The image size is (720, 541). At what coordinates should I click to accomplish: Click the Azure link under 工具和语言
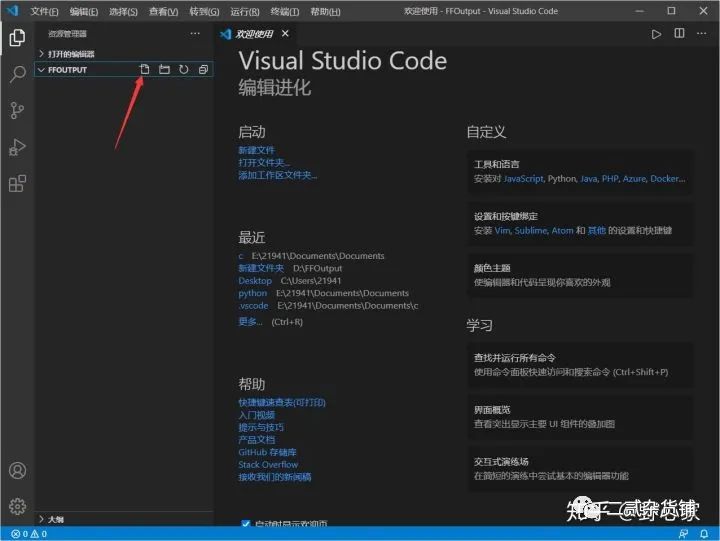pyautogui.click(x=634, y=179)
